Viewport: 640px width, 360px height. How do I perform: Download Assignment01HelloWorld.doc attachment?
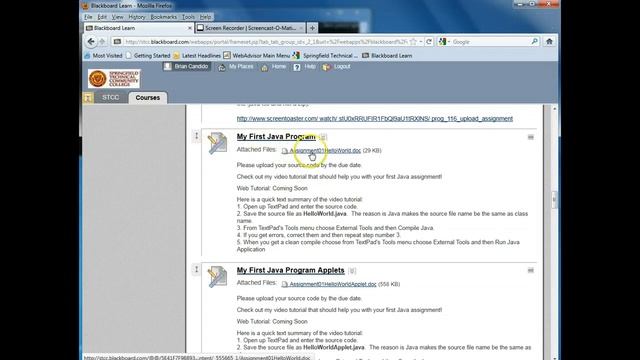pos(325,151)
